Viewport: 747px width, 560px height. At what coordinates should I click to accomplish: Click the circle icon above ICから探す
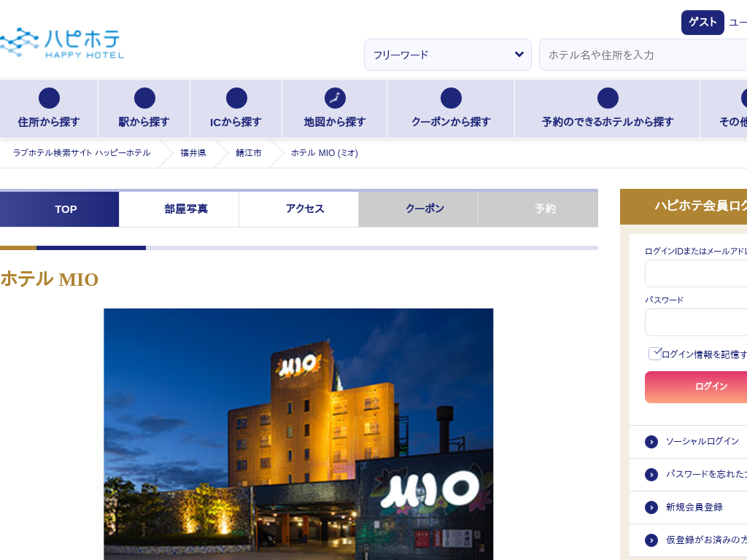pyautogui.click(x=236, y=98)
